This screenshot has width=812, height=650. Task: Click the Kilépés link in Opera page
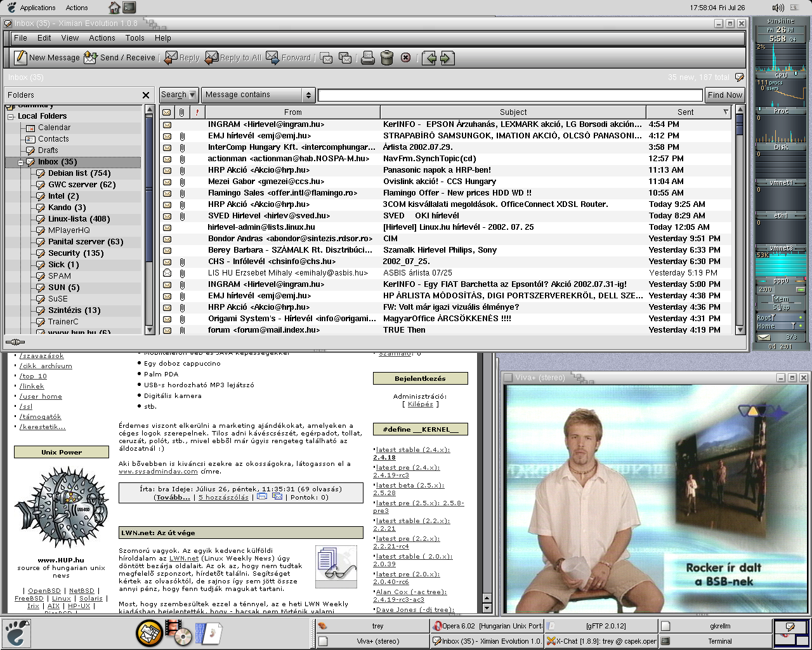[x=420, y=404]
